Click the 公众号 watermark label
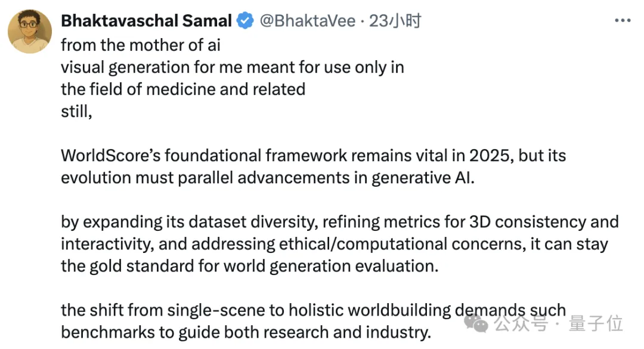The height and width of the screenshot is (349, 644). pyautogui.click(x=521, y=323)
